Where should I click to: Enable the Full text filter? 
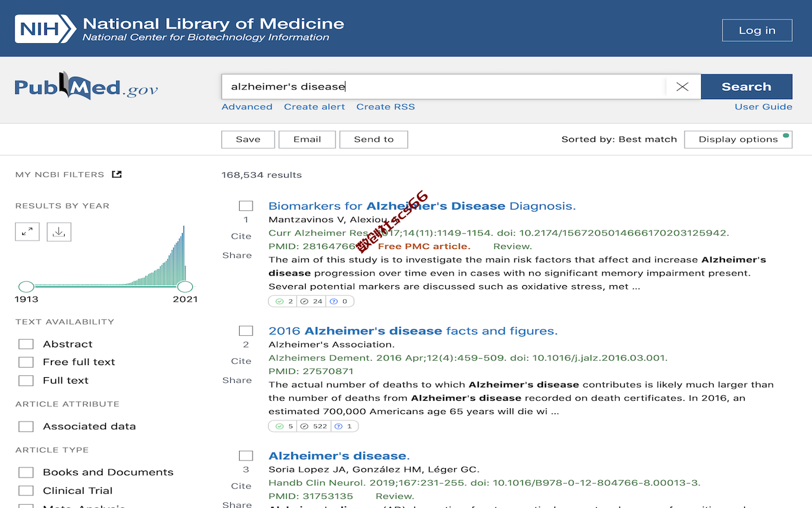coord(26,380)
